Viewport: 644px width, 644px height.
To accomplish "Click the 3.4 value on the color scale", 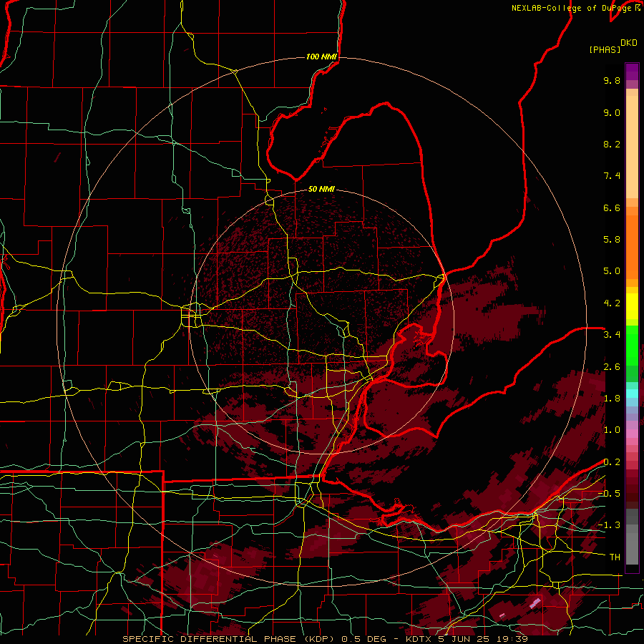I will 612,335.
